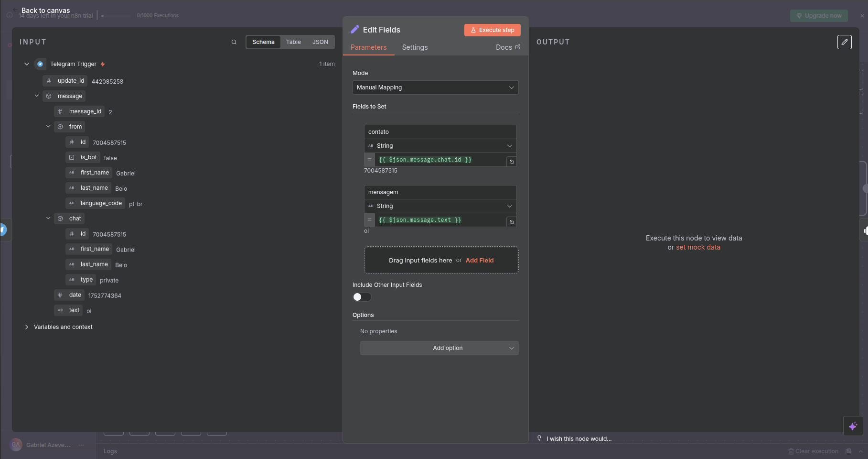Screen dimensions: 868x459
Task: Switch the input view to JSON
Action: [x=320, y=42]
